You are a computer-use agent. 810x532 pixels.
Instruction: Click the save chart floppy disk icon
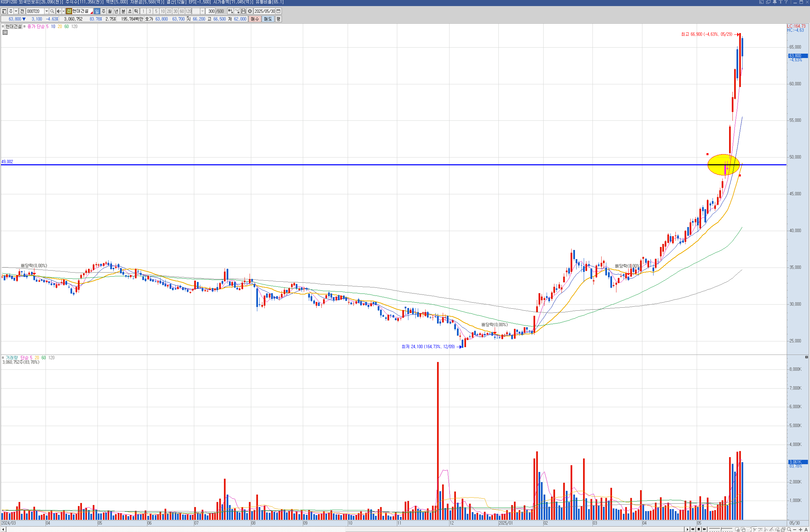243,11
